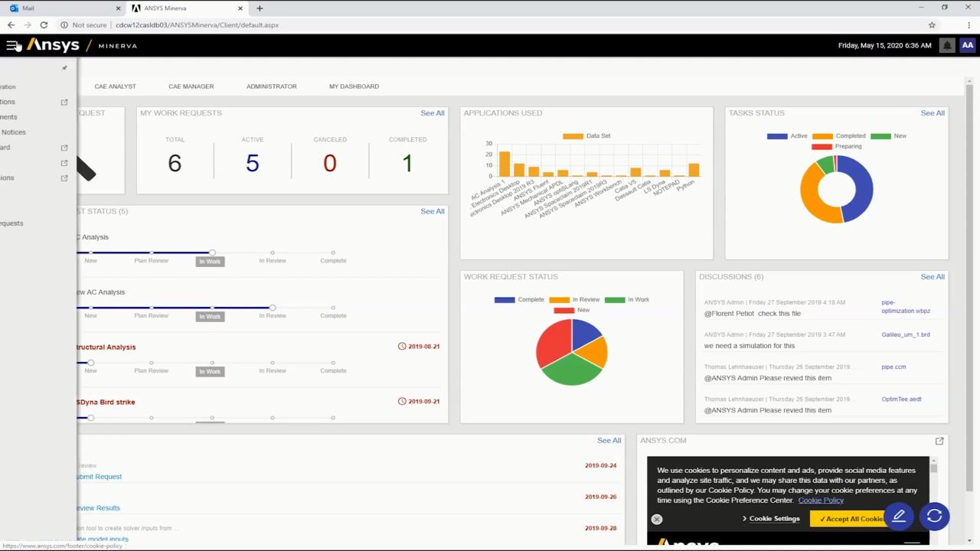The width and height of the screenshot is (980, 551).
Task: Switch to the CAE Manager tab
Action: 191,86
